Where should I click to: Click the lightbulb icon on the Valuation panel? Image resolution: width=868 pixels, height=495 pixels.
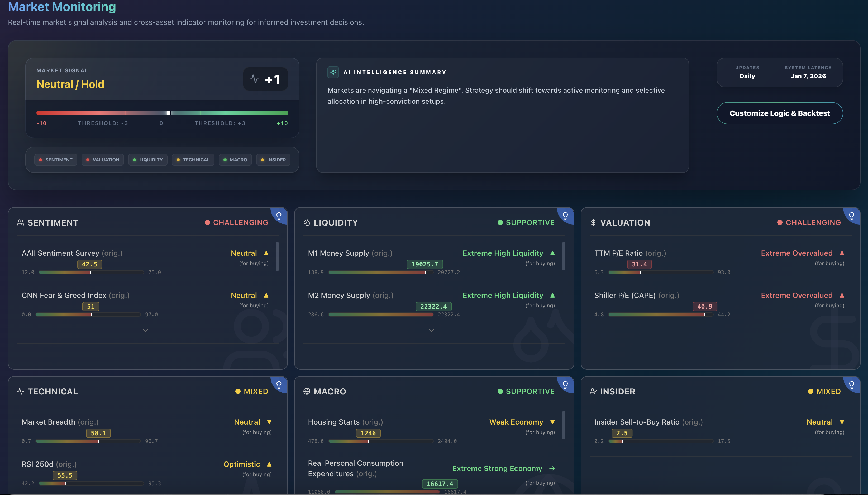pyautogui.click(x=851, y=216)
